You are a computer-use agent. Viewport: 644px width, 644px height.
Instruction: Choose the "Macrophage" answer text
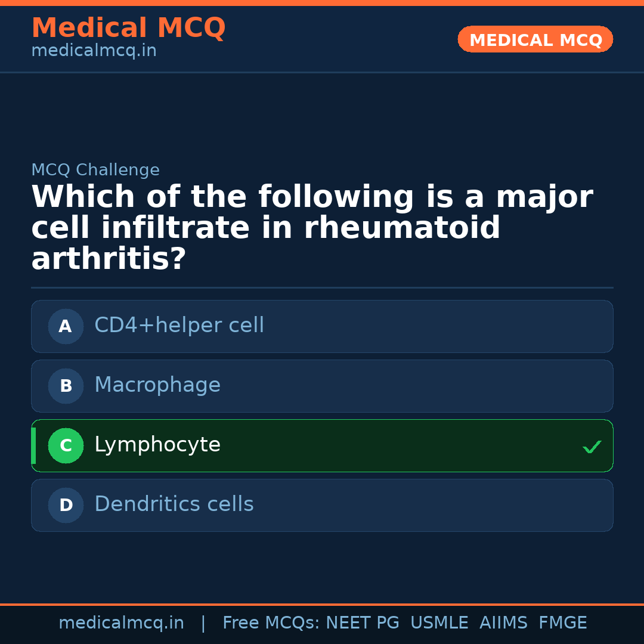point(157,385)
